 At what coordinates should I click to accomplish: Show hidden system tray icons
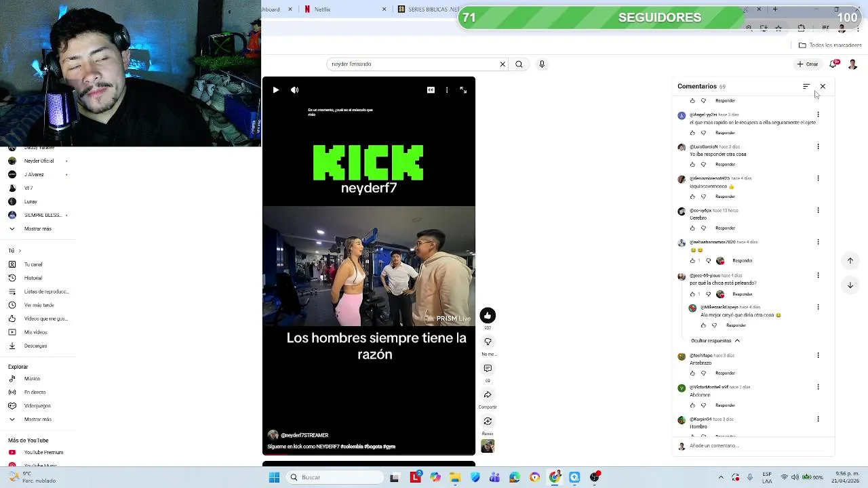point(721,477)
